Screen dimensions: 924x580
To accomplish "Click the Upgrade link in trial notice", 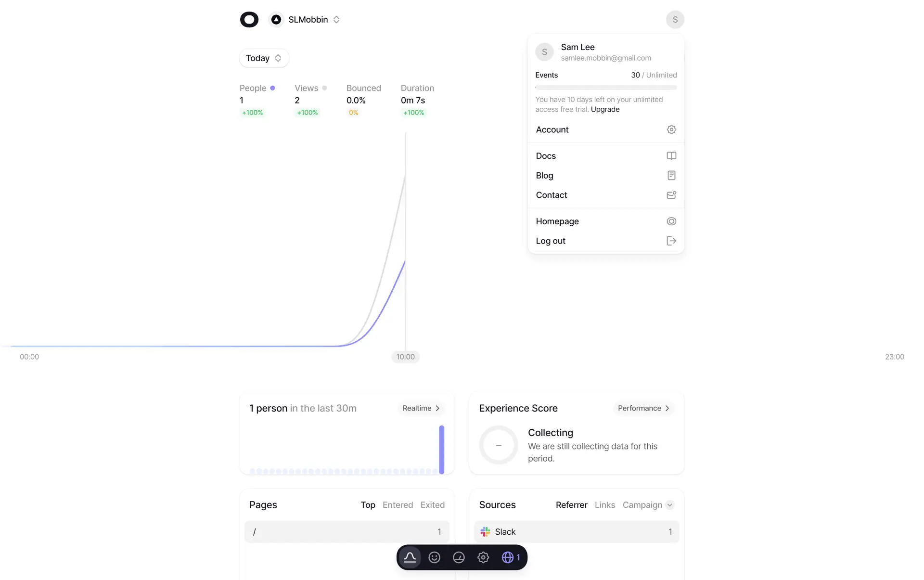I will (605, 109).
